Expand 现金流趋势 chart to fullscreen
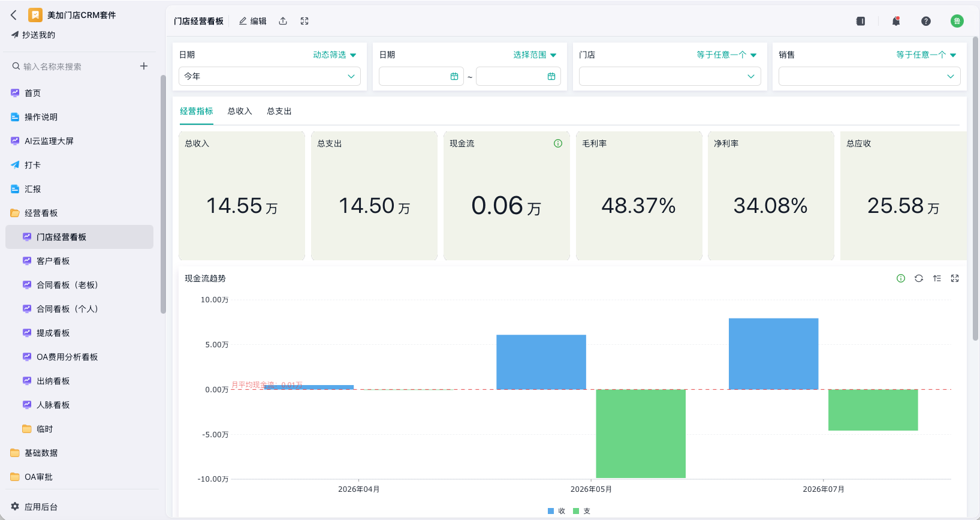 tap(955, 278)
